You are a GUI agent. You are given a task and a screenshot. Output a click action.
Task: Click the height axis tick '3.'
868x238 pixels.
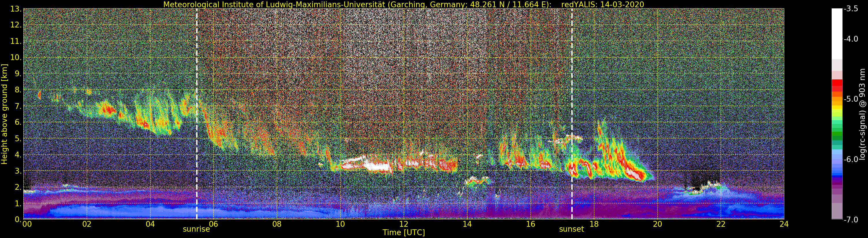(18, 171)
